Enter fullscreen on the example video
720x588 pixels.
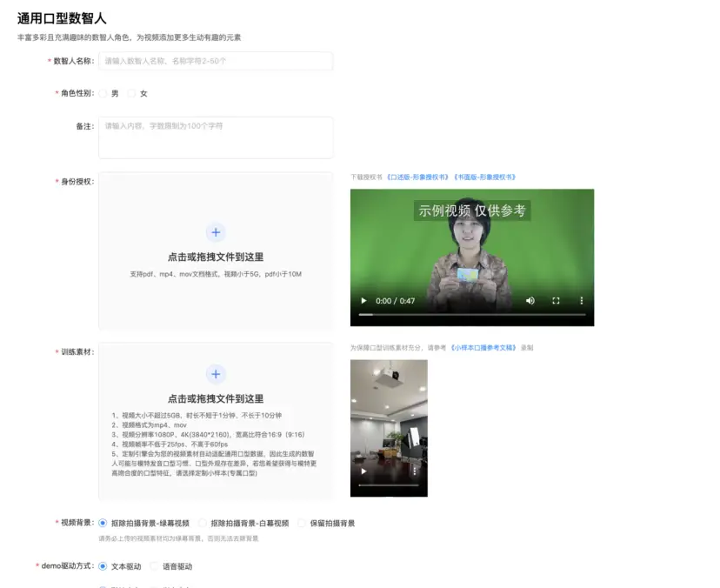coord(556,300)
